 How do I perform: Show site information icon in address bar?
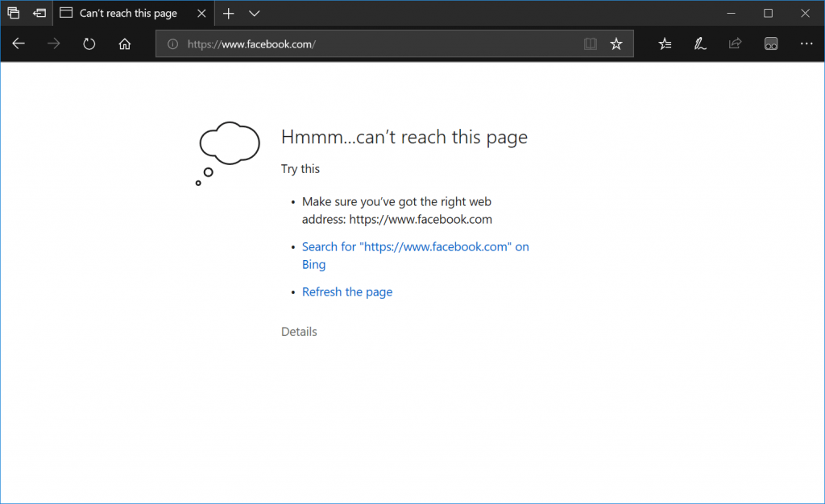pyautogui.click(x=172, y=44)
